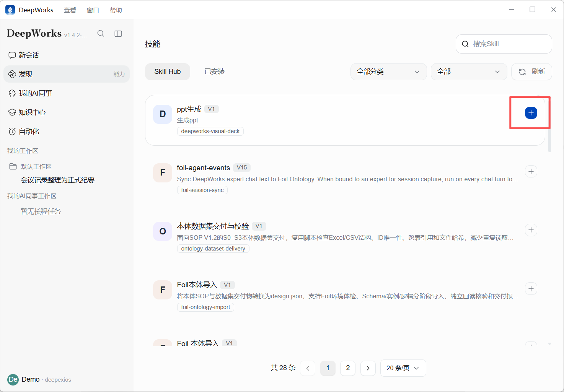Go to previous page arrow
This screenshot has width=564, height=392.
pos(308,368)
